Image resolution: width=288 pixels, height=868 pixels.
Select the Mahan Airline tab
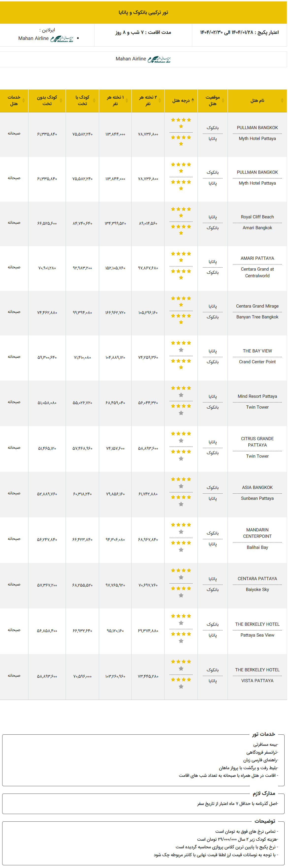(x=143, y=59)
